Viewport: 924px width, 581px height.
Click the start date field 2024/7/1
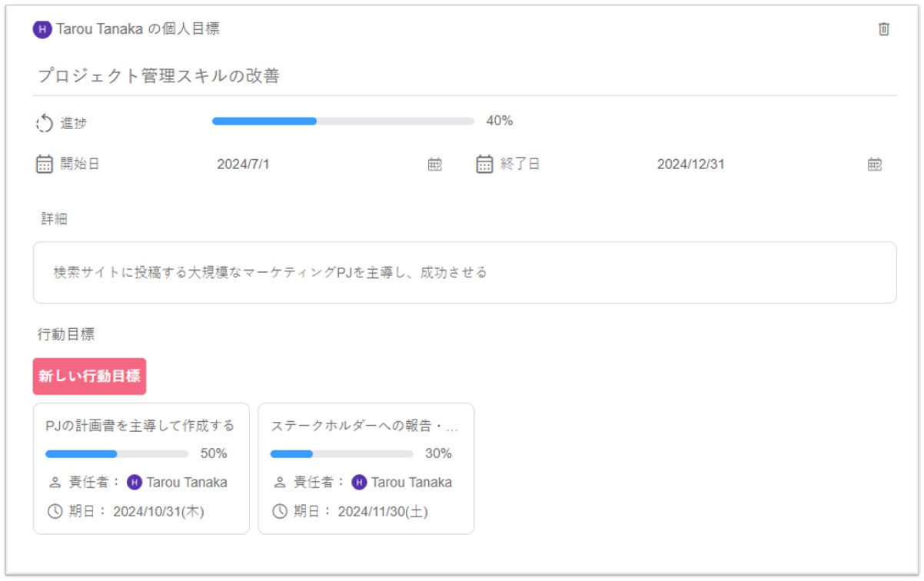point(243,164)
